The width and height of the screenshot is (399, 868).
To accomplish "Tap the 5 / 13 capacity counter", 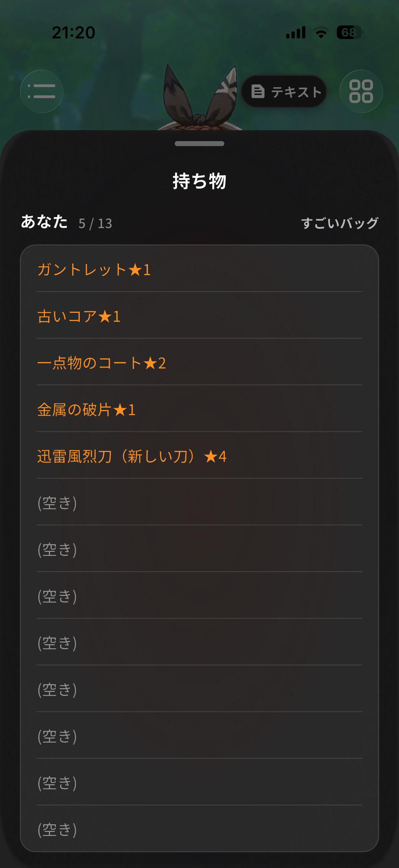I will 95,223.
